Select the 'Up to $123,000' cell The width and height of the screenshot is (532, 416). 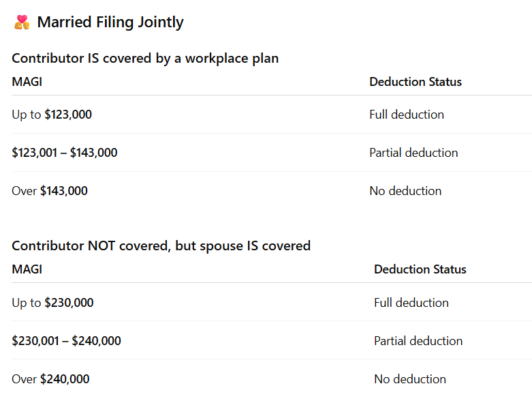[x=52, y=115]
